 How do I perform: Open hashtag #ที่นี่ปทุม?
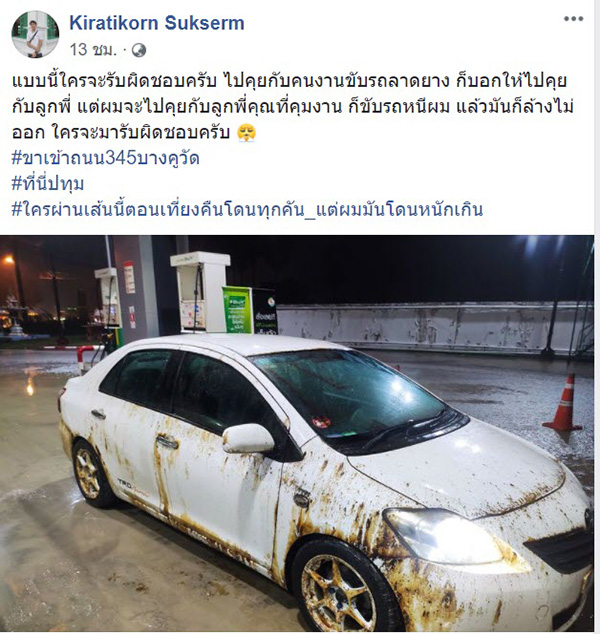point(48,184)
